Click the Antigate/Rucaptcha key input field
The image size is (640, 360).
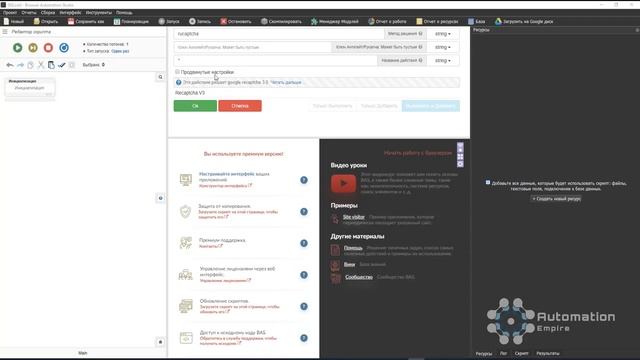(x=252, y=47)
